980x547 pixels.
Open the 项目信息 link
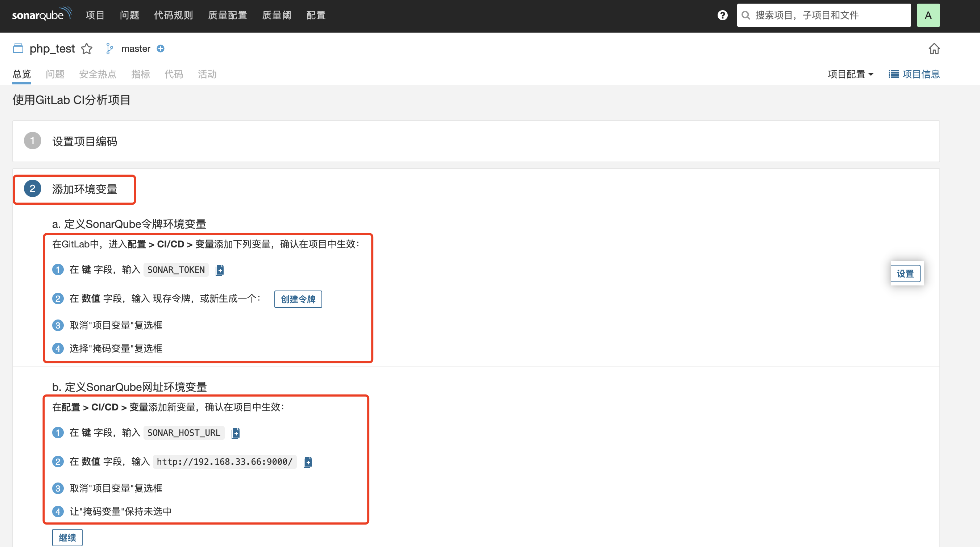[914, 74]
